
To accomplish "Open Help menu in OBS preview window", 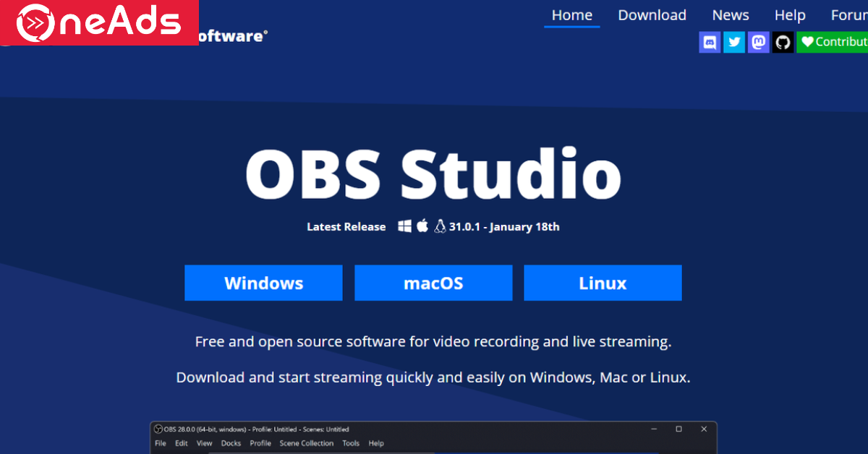I will 376,443.
